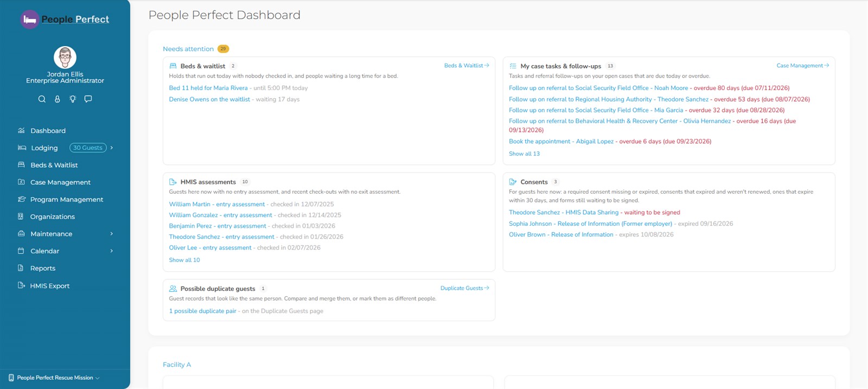
Task: Go to Dashboard in sidebar
Action: [x=48, y=131]
